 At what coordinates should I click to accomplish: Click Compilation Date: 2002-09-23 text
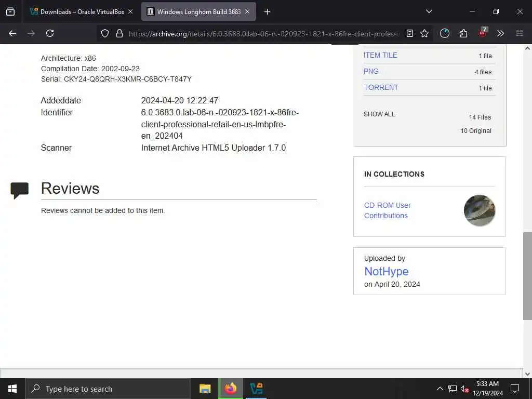pyautogui.click(x=90, y=69)
